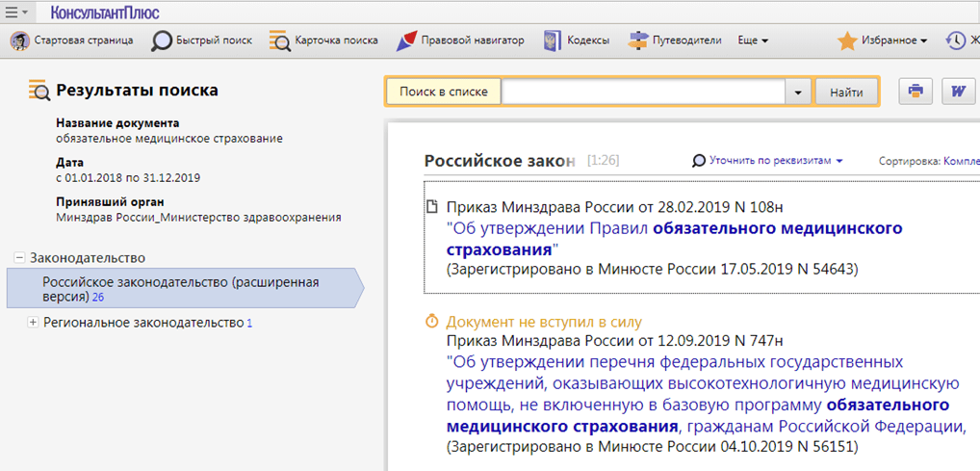Click the Документ не вступил в силу clock icon
Image resolution: width=980 pixels, height=471 pixels.
(x=431, y=322)
